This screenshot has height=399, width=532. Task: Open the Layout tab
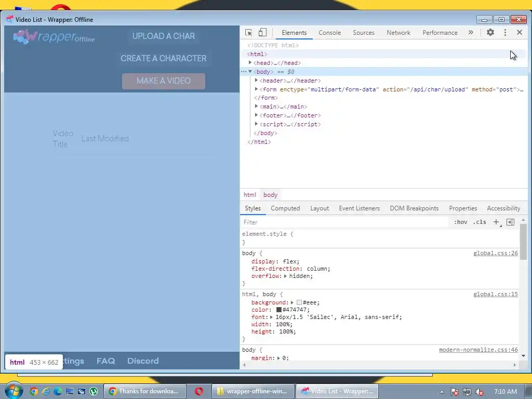(320, 208)
